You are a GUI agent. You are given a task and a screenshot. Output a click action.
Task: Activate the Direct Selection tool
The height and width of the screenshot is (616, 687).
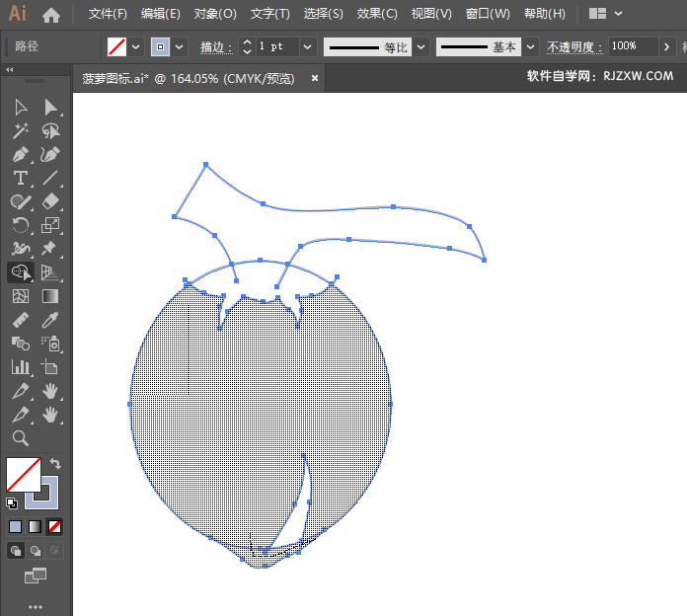pos(51,107)
